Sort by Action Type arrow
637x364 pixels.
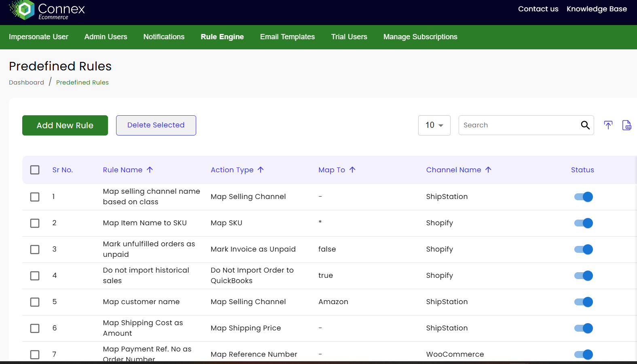pyautogui.click(x=260, y=170)
